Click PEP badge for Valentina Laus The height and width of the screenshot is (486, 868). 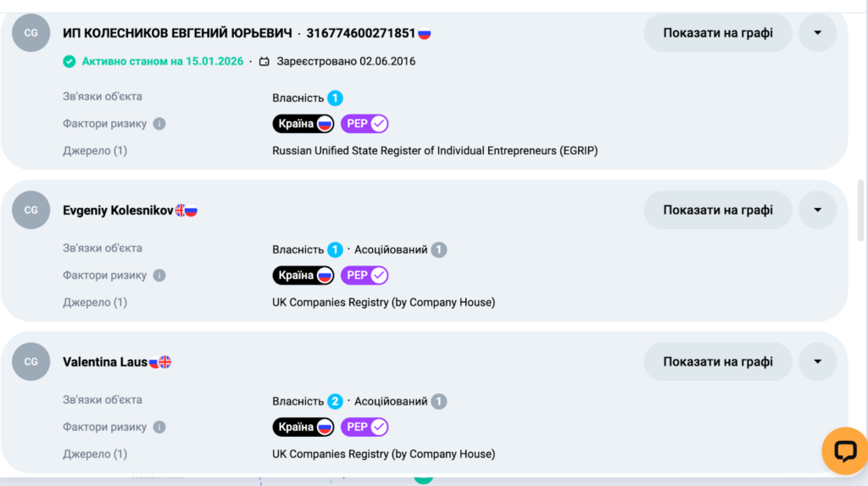(364, 427)
